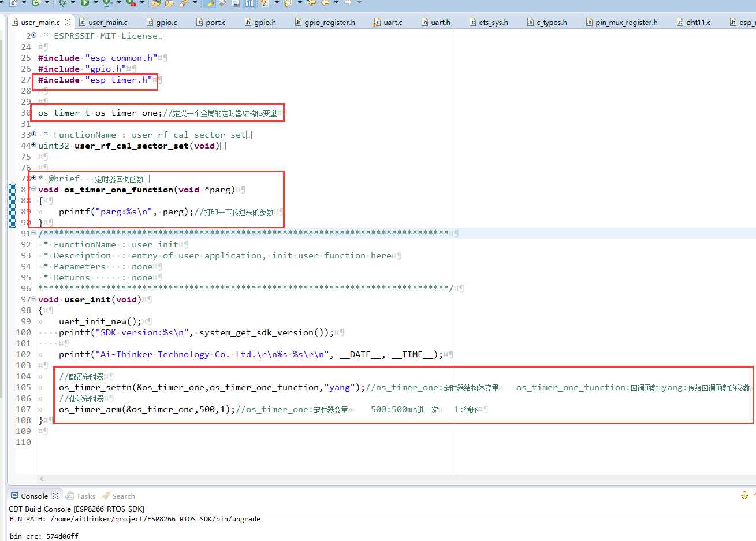Collapse user_init function at line 97

[34, 299]
